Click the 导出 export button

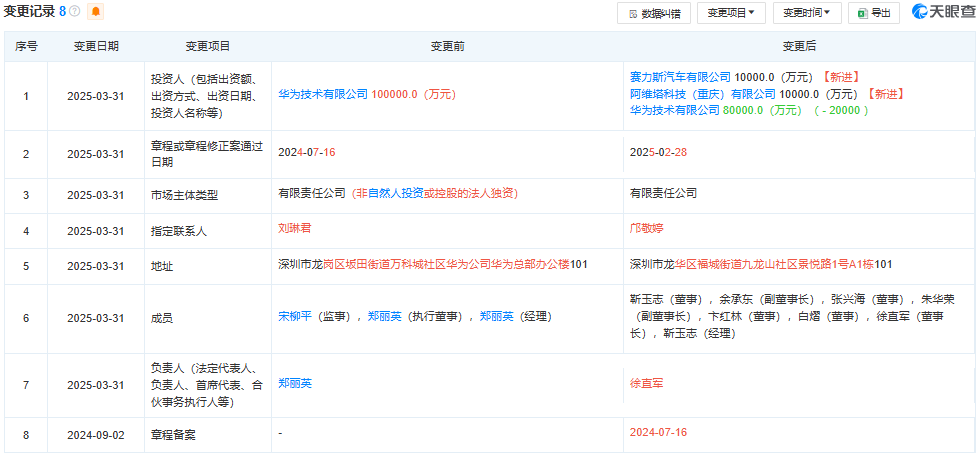coord(874,13)
